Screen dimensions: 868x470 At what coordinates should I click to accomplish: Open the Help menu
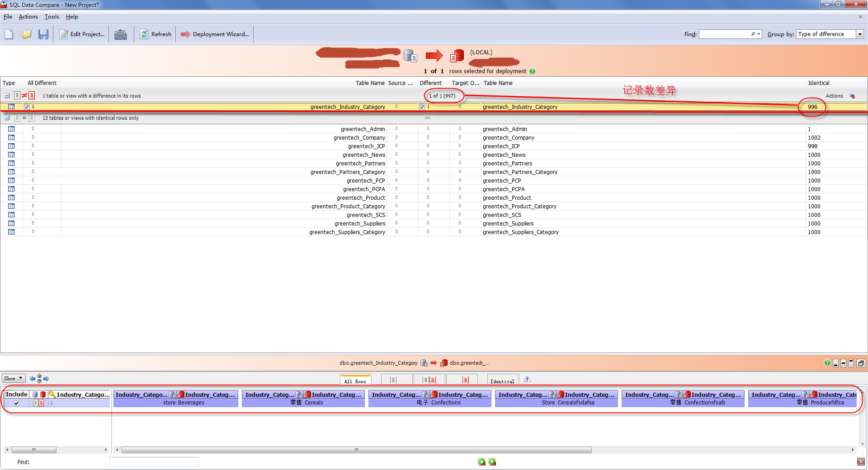pos(72,17)
